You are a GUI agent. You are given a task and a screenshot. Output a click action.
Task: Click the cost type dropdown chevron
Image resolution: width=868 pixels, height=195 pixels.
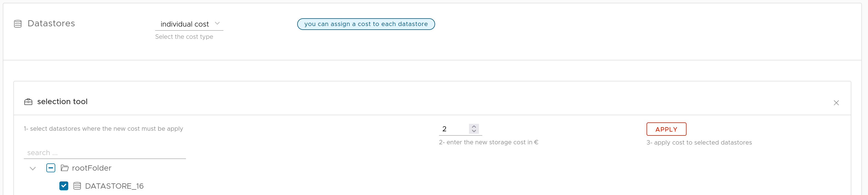[217, 24]
